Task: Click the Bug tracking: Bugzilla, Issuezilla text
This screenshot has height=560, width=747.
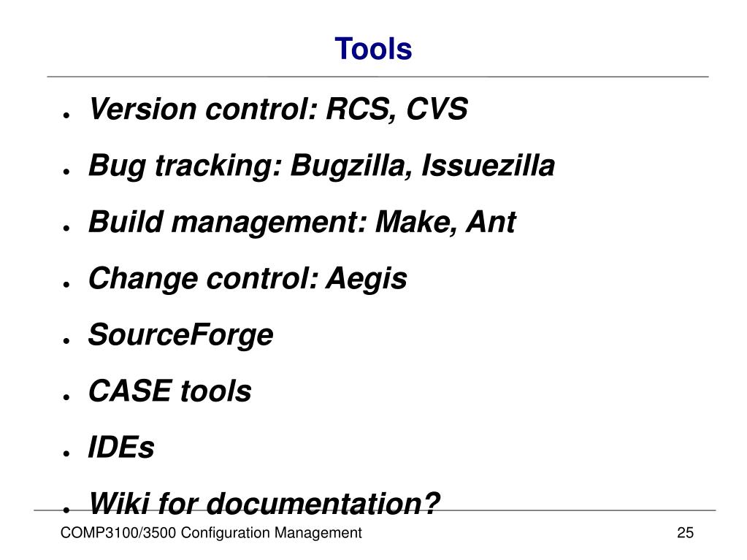Action: point(321,166)
